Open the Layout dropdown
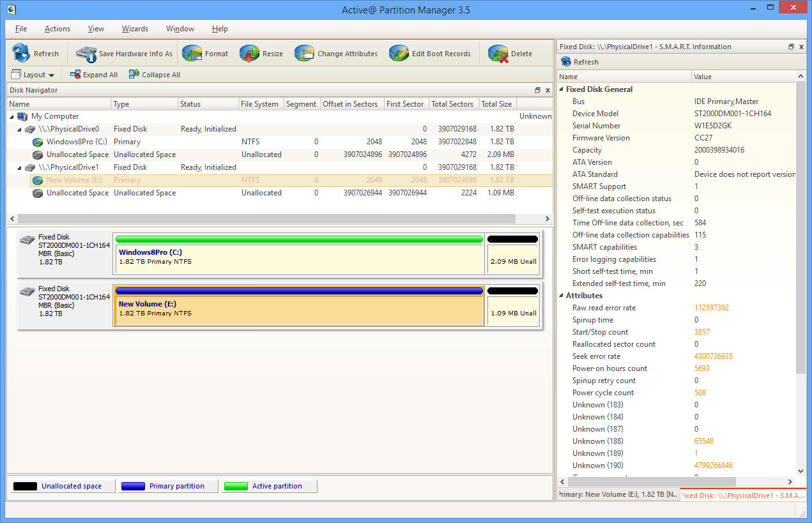Viewport: 812px width, 523px height. [x=33, y=74]
